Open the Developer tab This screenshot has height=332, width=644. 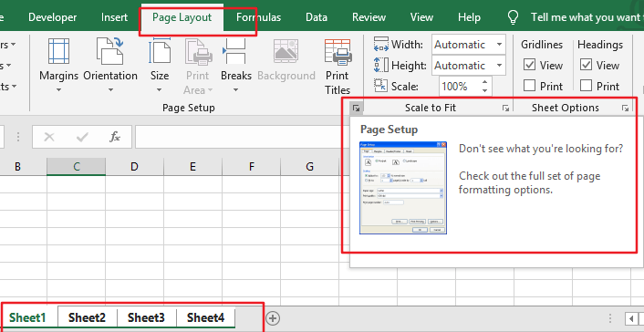click(53, 17)
